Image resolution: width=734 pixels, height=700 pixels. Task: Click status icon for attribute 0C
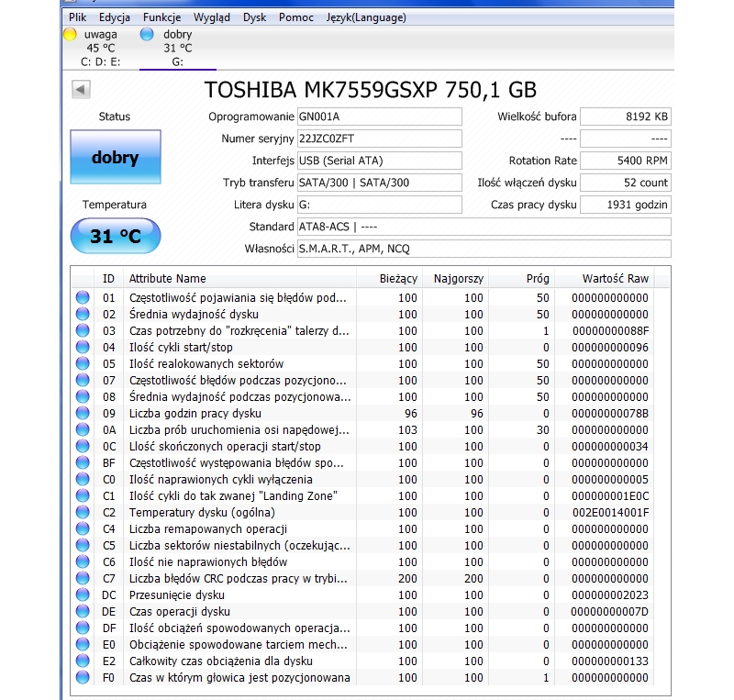83,446
